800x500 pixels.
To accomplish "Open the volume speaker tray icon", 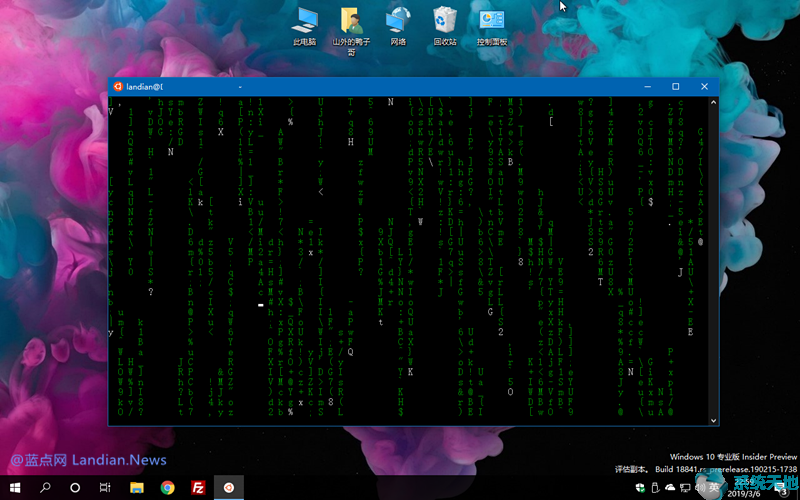I will point(700,488).
